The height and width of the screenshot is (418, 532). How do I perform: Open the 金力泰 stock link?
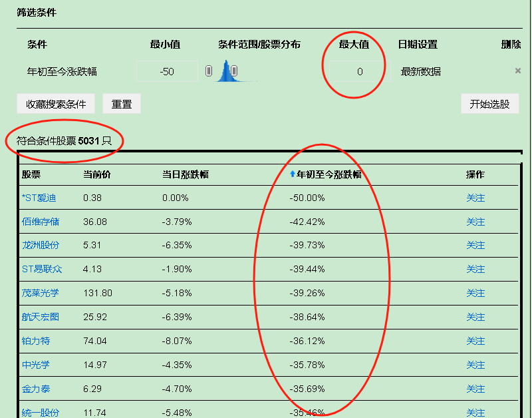pyautogui.click(x=36, y=389)
